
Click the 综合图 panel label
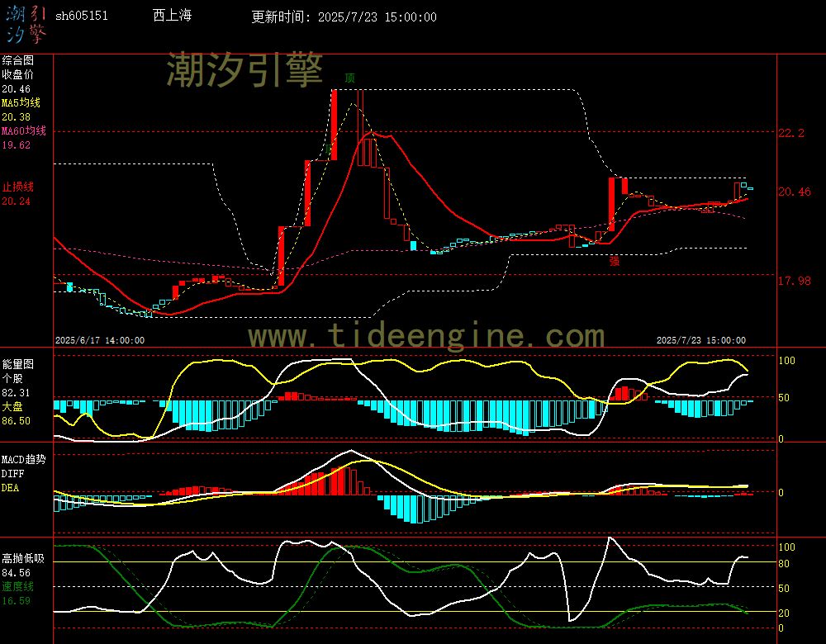pos(17,60)
